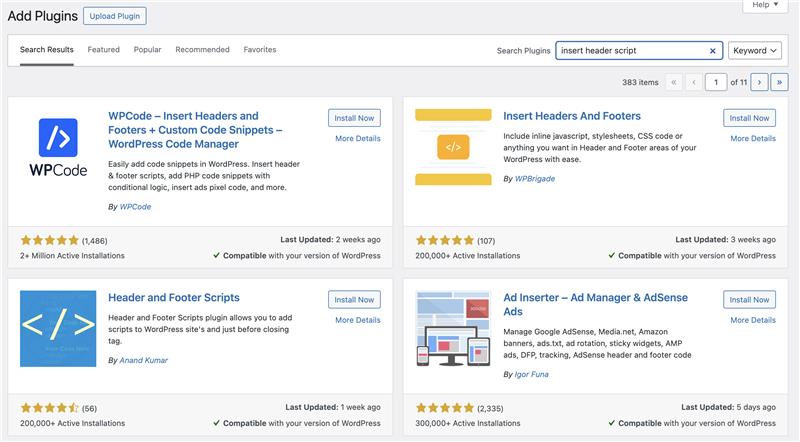
Task: Click the previous page arrow button
Action: pos(694,82)
